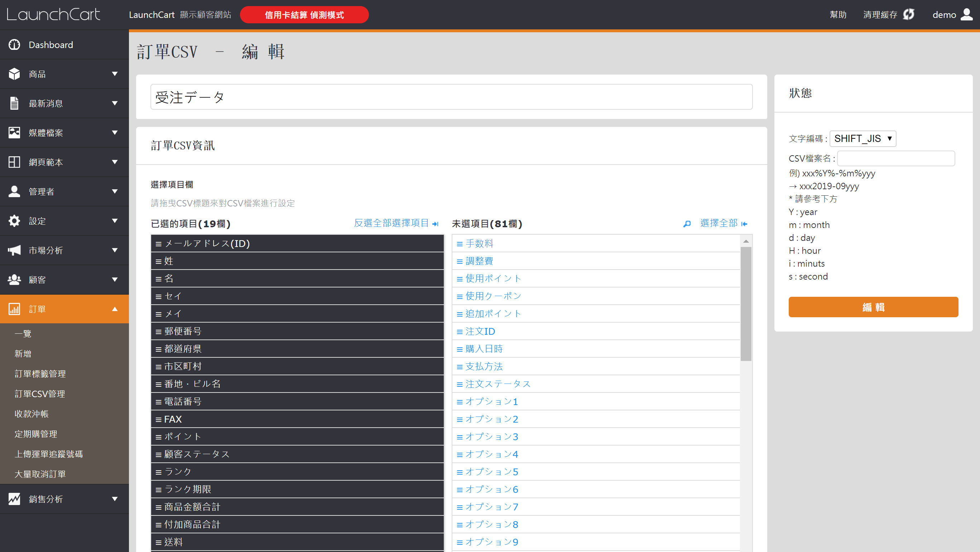Select the 注文ステータス unselected item row
This screenshot has width=980, height=552.
click(596, 384)
